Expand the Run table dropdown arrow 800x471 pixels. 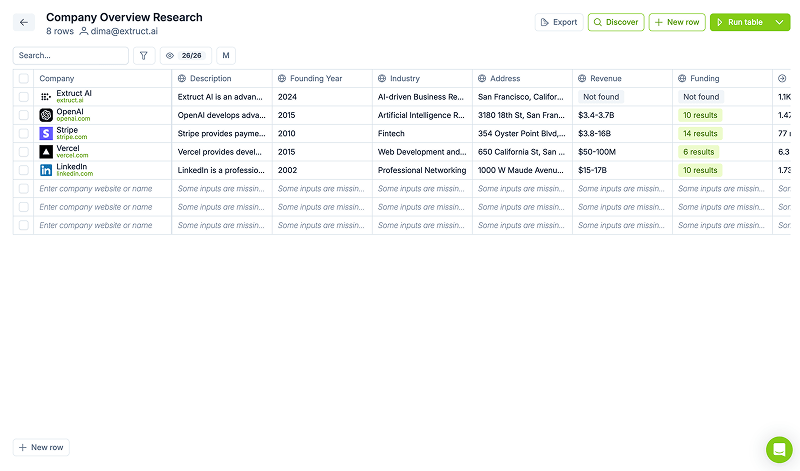click(780, 22)
